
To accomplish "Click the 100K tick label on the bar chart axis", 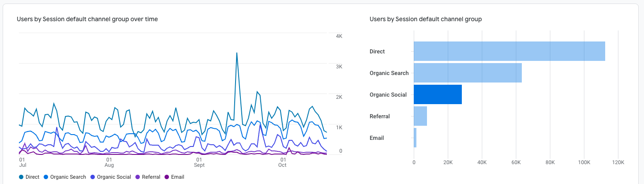I will [584, 162].
